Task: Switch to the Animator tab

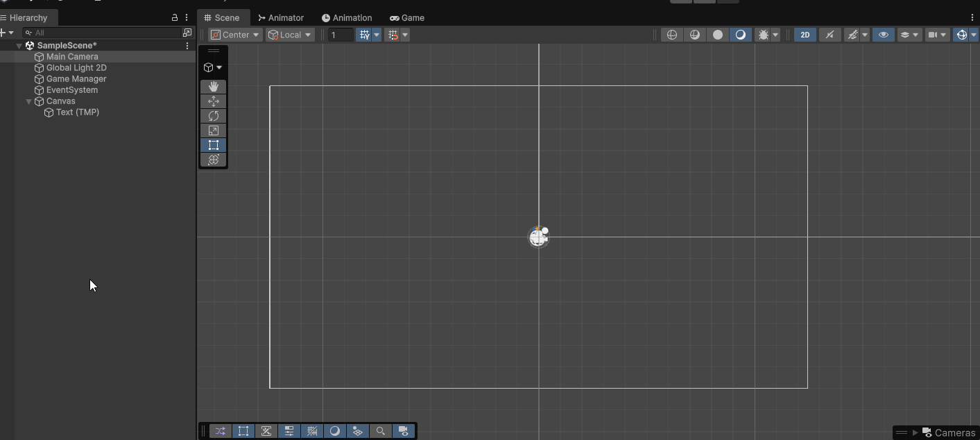Action: point(281,18)
